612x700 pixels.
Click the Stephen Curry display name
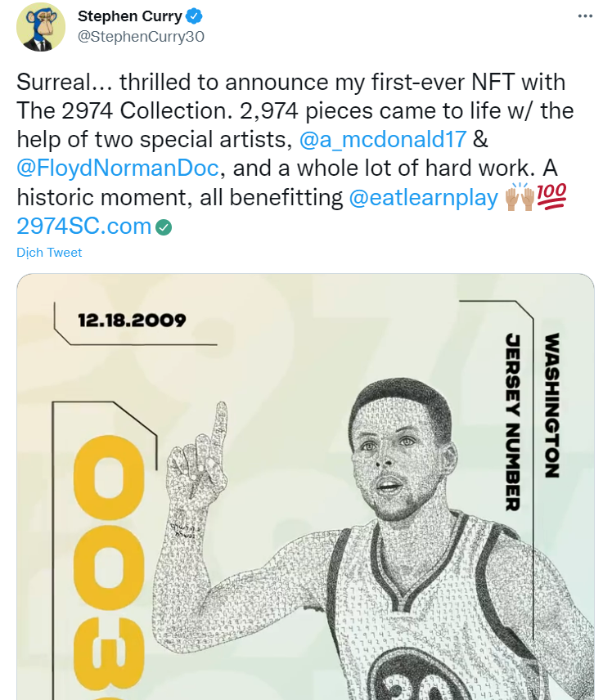coord(129,16)
